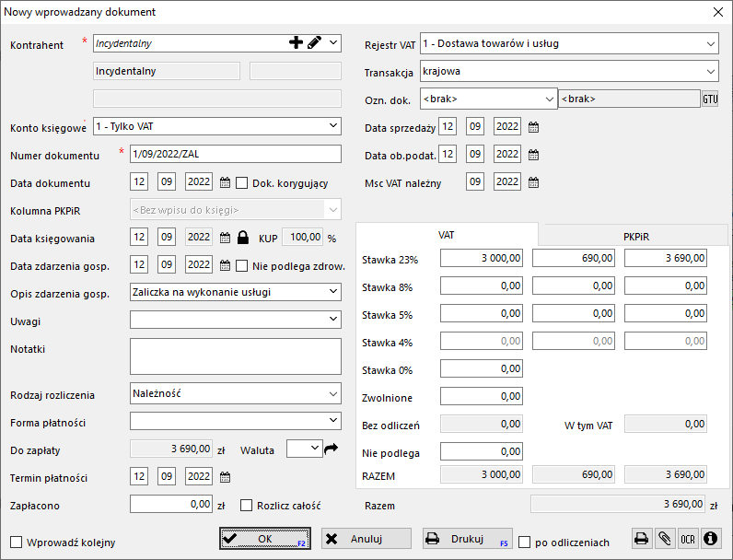This screenshot has width=733, height=560.
Task: Expand the Rejestr VAT dropdown
Action: click(710, 43)
